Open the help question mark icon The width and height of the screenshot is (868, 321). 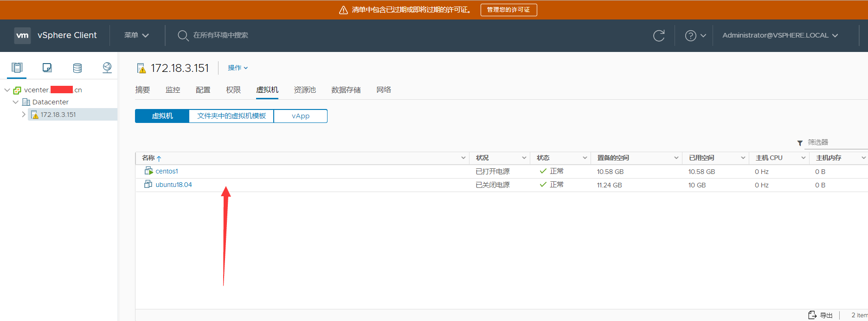point(690,36)
